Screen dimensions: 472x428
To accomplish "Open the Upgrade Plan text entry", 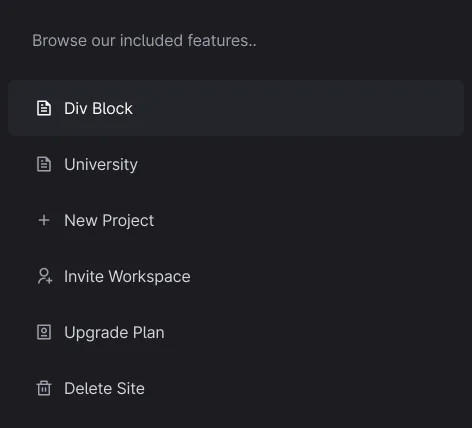I will click(x=114, y=333).
